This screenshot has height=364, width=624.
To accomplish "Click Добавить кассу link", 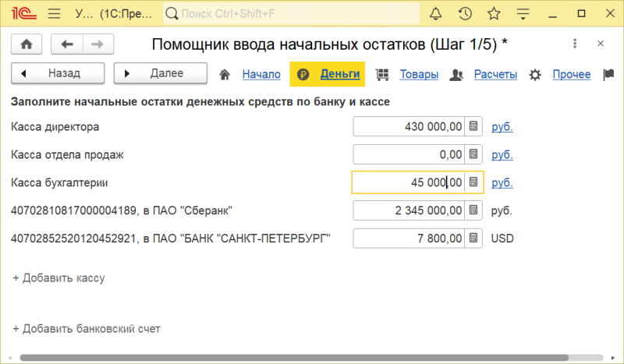I will tap(59, 277).
